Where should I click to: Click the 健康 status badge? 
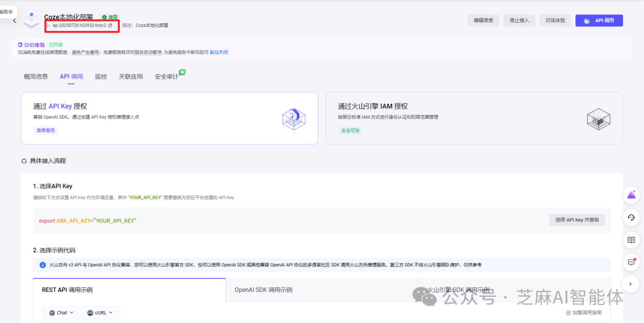pos(110,17)
